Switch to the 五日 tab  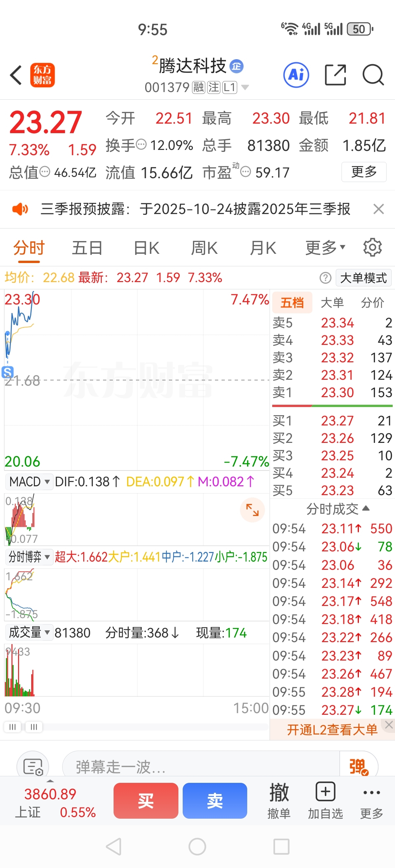tap(87, 248)
